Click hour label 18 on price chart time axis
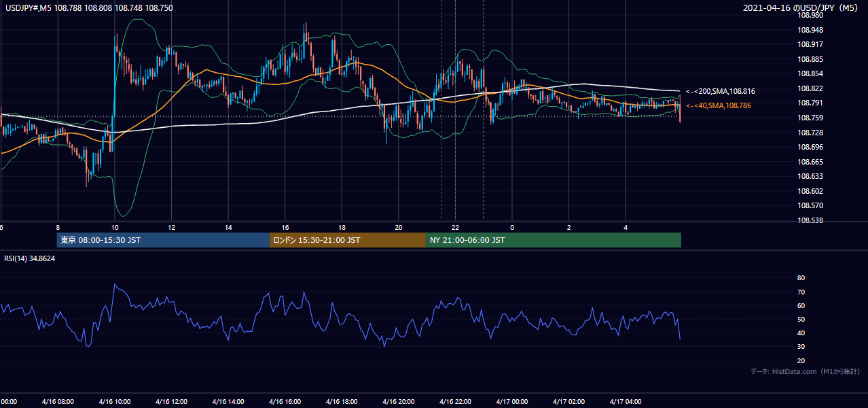Viewport: 868px width, 408px height. coord(342,227)
